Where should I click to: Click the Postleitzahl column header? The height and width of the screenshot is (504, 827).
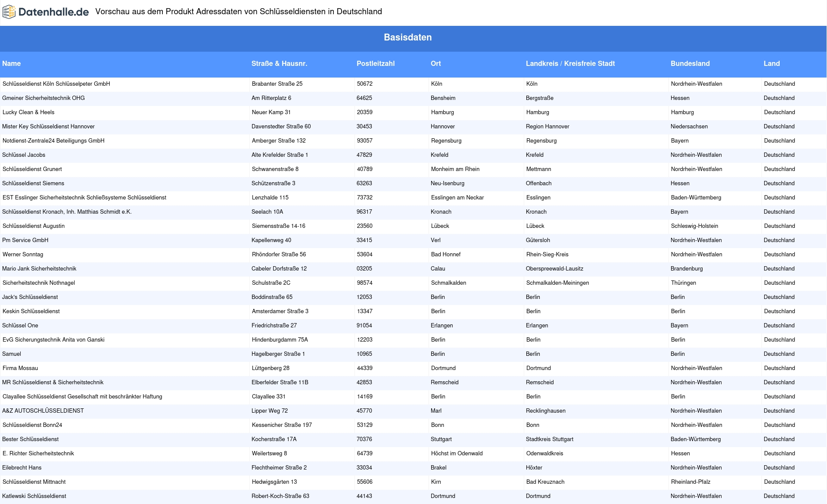pyautogui.click(x=376, y=63)
